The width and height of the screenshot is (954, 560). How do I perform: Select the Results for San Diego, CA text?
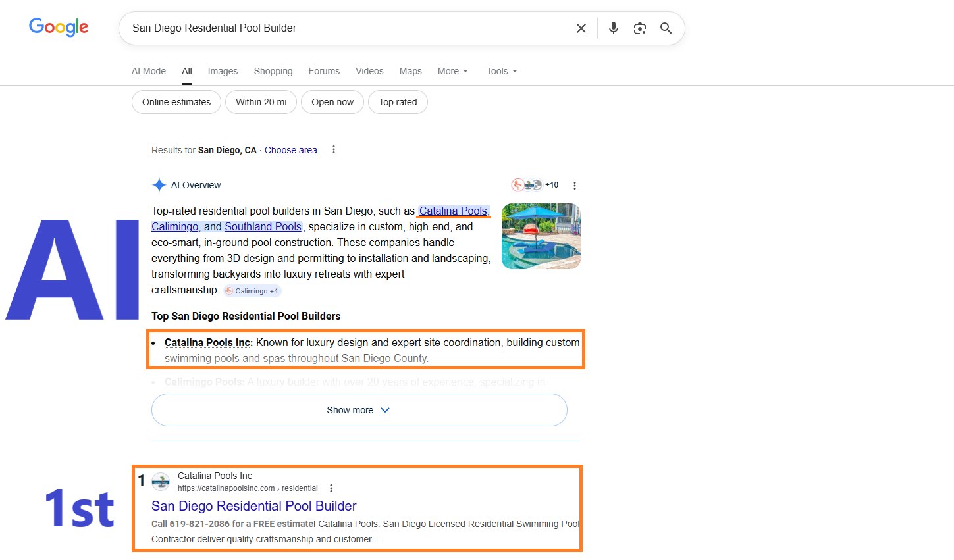coord(204,150)
